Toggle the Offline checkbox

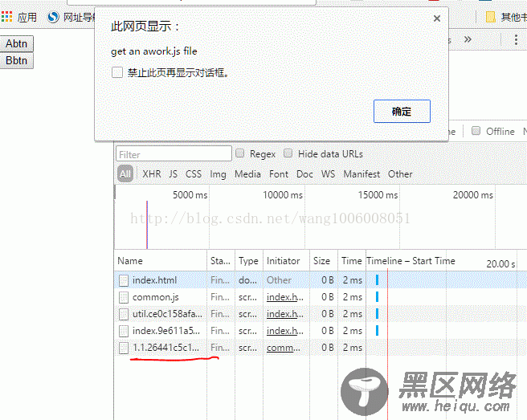tap(476, 131)
